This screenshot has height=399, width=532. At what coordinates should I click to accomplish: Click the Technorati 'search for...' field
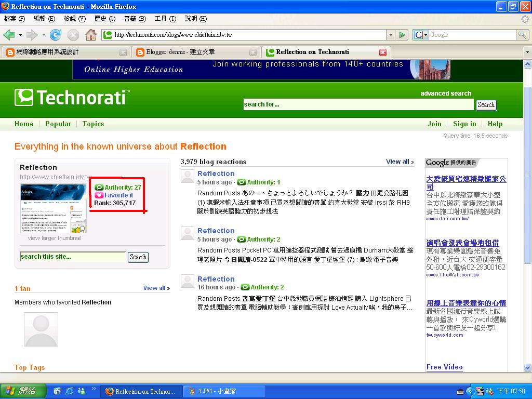pos(358,104)
